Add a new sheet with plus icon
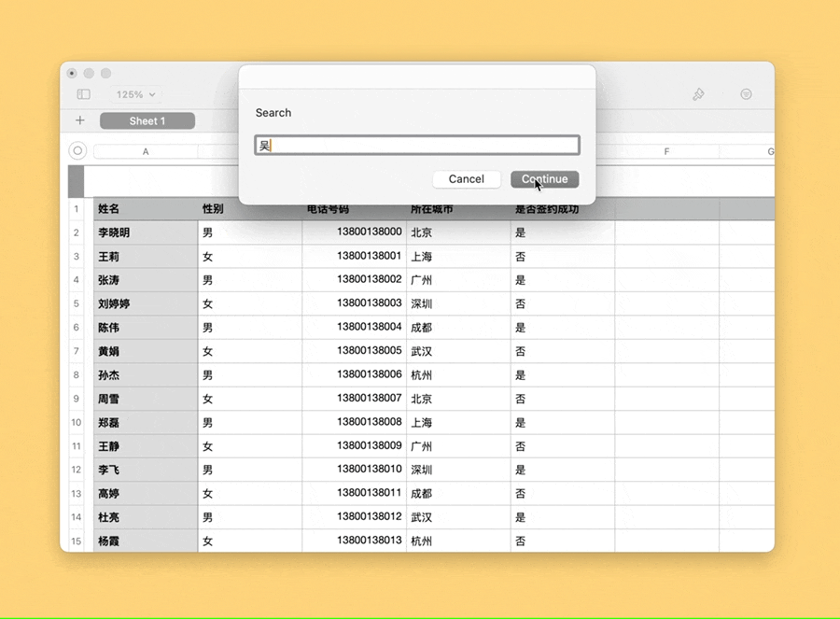Viewport: 840px width, 619px height. tap(80, 120)
